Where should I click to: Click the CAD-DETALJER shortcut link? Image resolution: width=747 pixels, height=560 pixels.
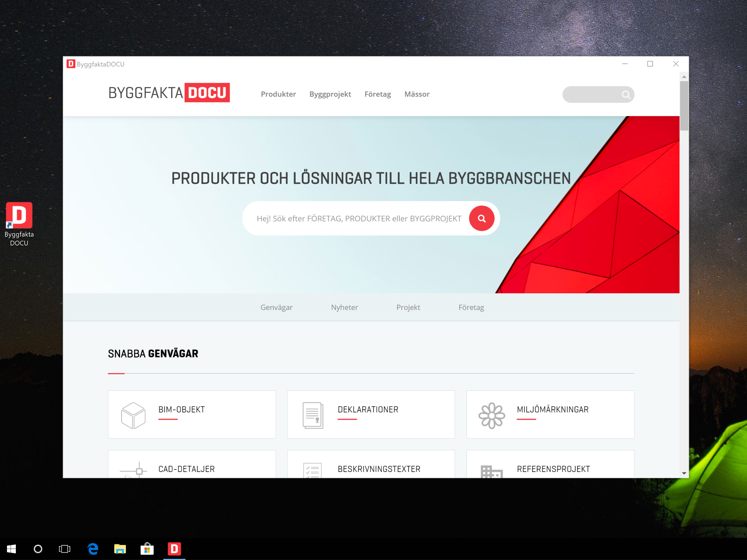tap(186, 469)
